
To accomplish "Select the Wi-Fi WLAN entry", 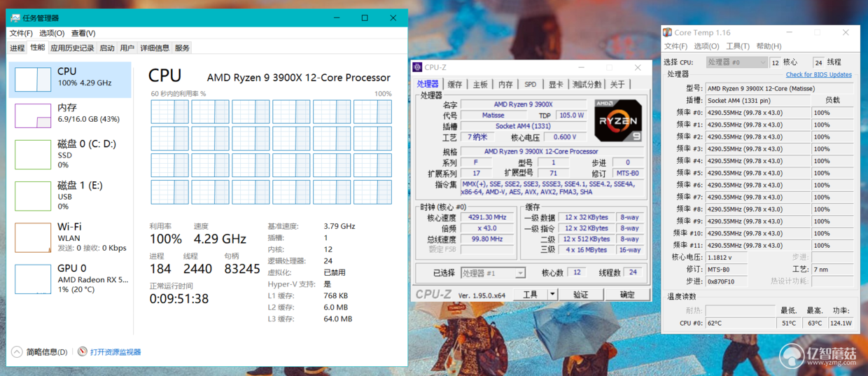I will [x=69, y=237].
